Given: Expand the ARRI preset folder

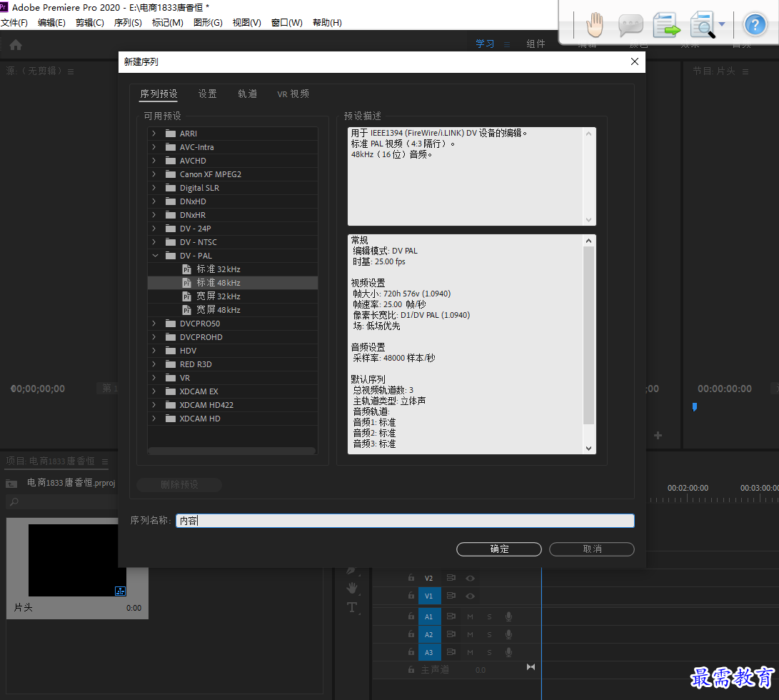Looking at the screenshot, I should [x=154, y=134].
